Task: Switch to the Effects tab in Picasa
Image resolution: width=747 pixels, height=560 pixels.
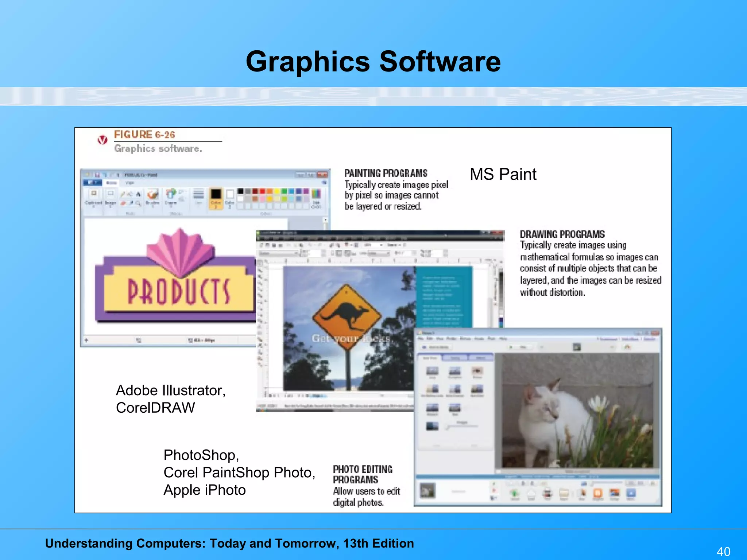Action: point(481,358)
